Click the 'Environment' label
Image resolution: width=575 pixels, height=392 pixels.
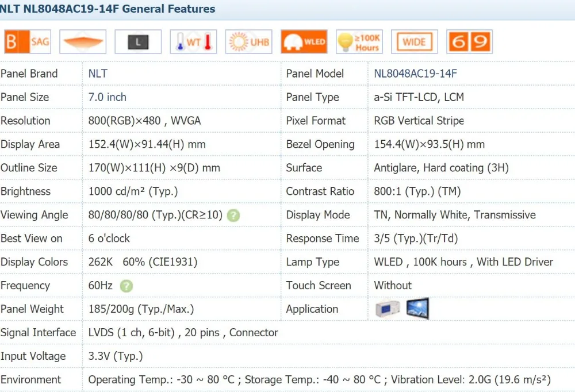click(31, 379)
